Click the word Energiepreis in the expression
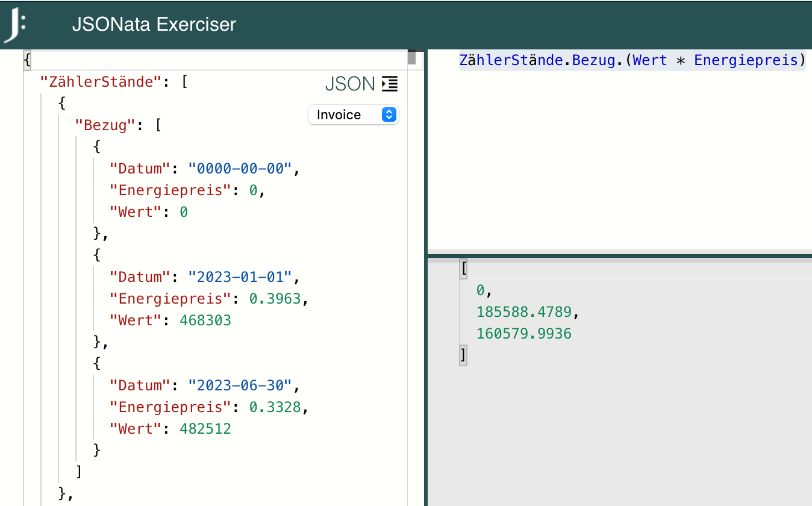The width and height of the screenshot is (812, 506). click(746, 60)
